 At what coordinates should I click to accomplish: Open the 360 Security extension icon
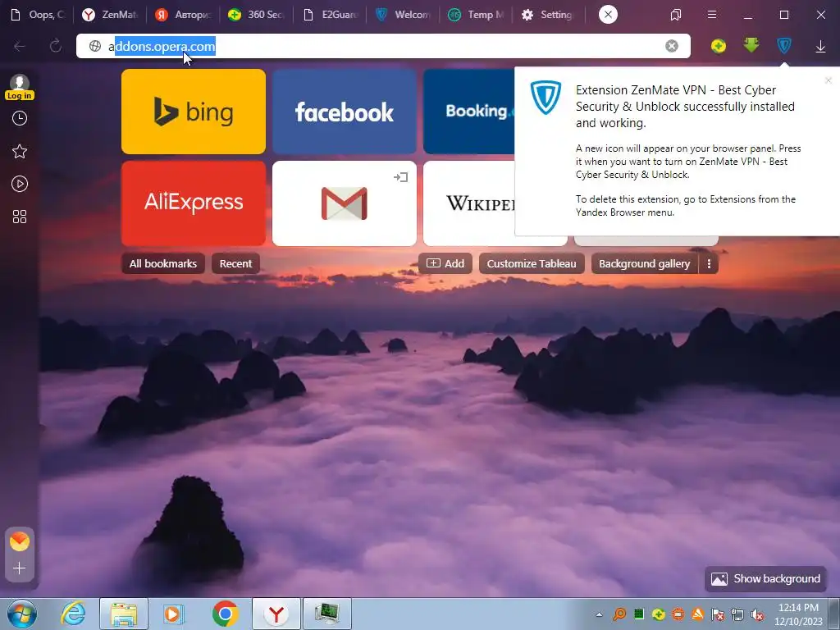point(719,46)
